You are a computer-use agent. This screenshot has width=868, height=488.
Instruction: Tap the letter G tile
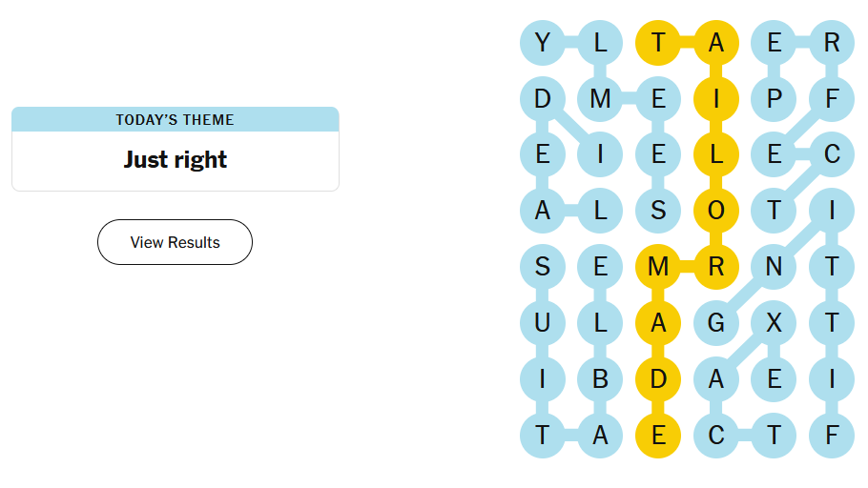(x=716, y=323)
